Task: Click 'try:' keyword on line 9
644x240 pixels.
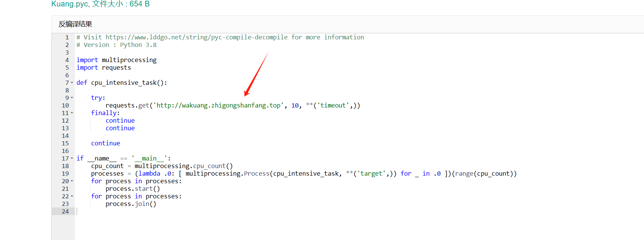Action: pyautogui.click(x=98, y=98)
